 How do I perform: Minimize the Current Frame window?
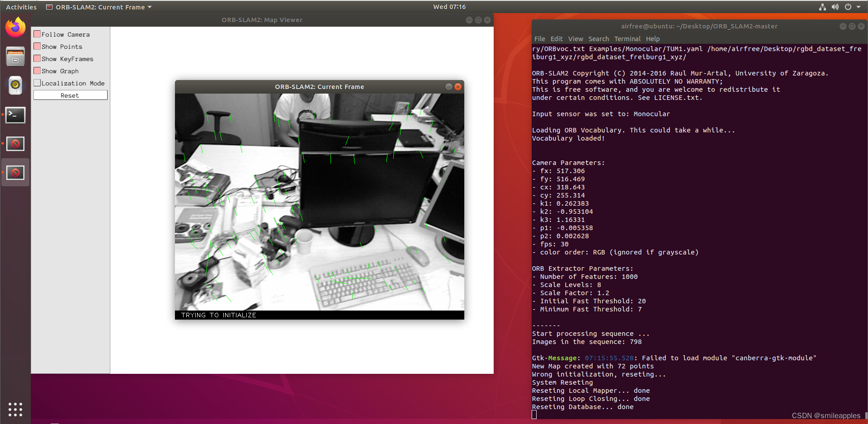(448, 87)
